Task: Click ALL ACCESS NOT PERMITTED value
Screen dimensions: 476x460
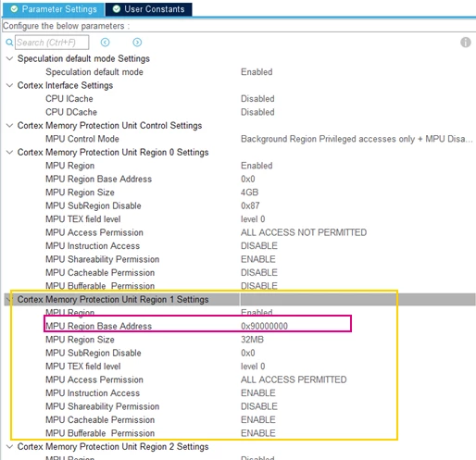Action: [x=304, y=232]
